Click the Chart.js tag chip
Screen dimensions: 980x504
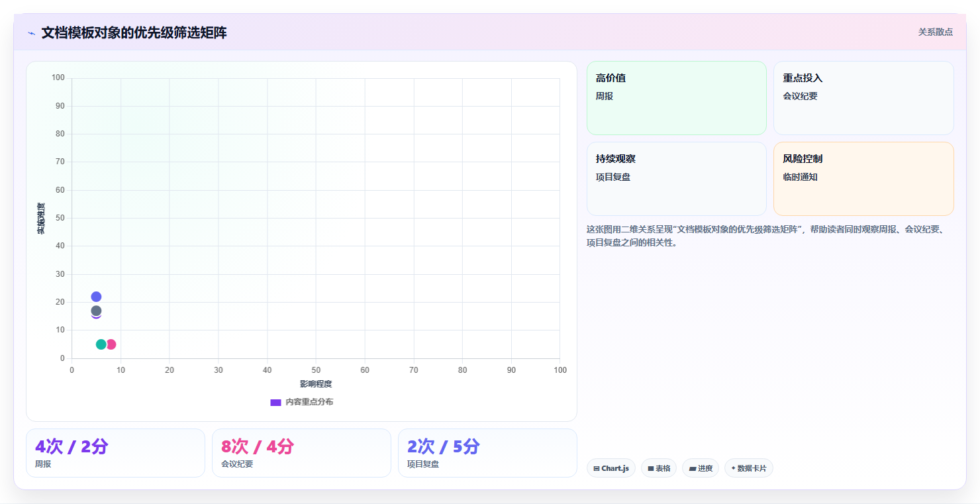(611, 468)
